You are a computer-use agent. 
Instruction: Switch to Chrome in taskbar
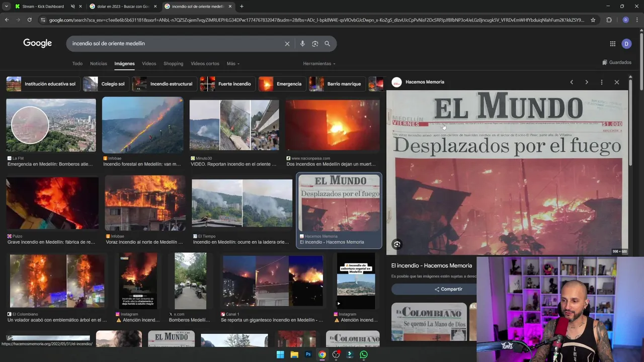322,354
